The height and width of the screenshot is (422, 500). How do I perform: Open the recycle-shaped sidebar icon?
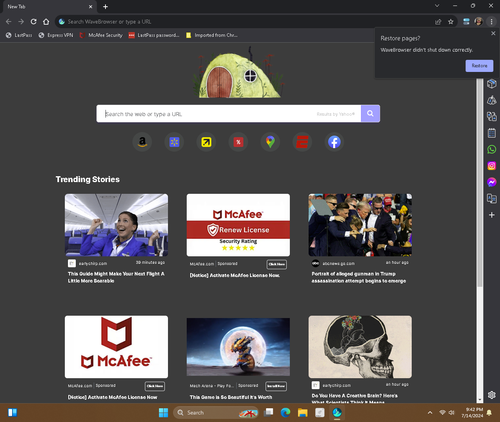492,100
